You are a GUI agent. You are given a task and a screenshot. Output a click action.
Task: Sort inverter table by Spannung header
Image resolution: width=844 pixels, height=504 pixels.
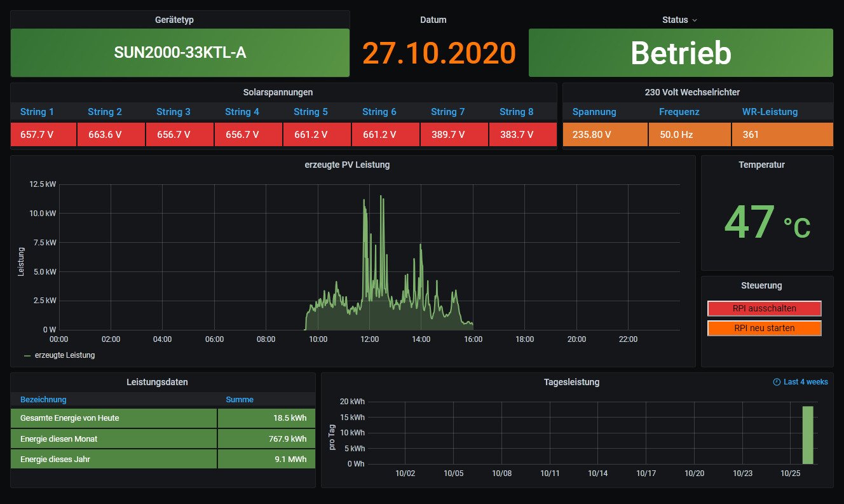click(x=594, y=112)
